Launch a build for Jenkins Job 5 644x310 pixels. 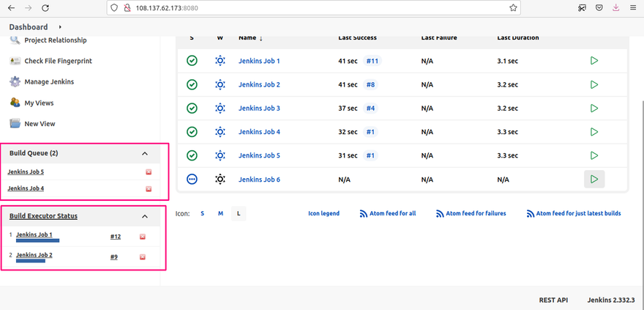click(594, 156)
